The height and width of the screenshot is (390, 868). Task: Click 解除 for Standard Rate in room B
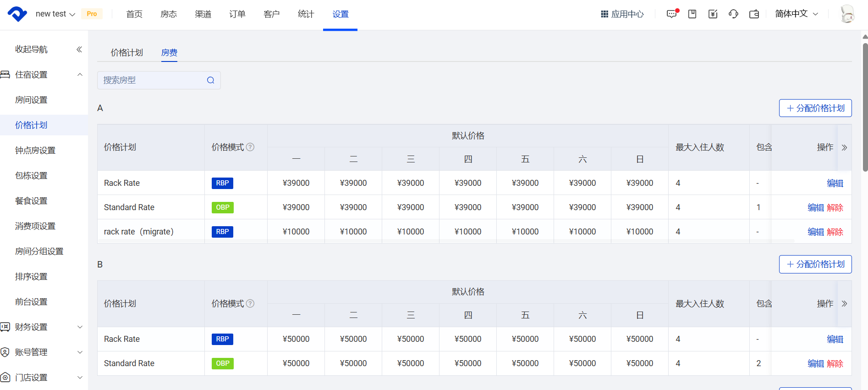(835, 364)
